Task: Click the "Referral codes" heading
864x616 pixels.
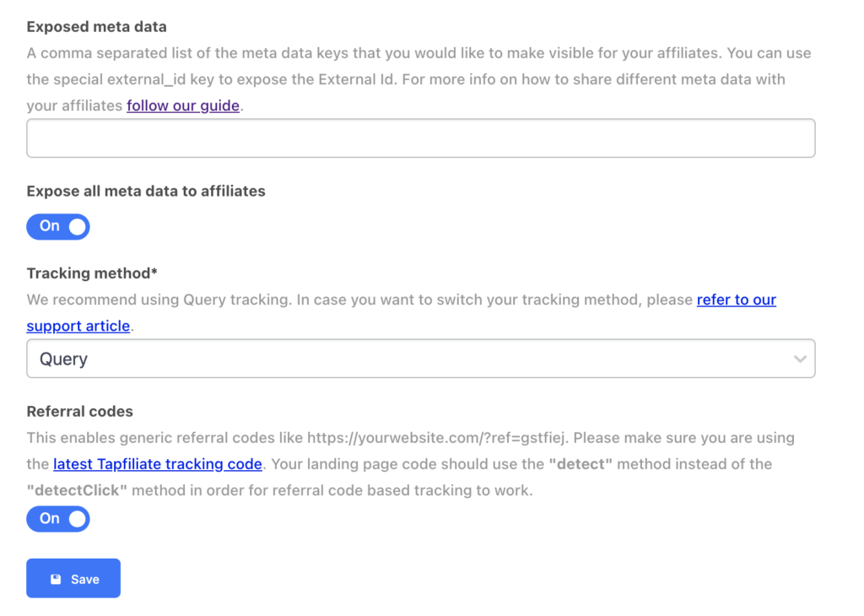Action: [80, 412]
